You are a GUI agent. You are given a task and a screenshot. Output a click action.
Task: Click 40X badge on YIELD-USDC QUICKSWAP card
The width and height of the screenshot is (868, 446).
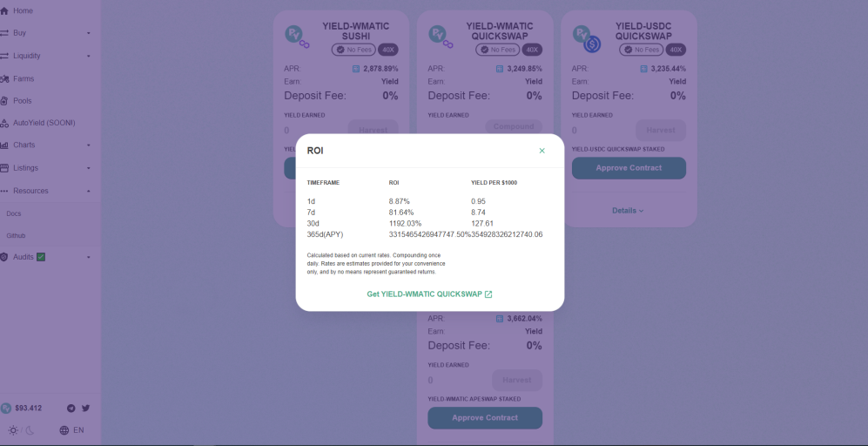click(x=676, y=50)
